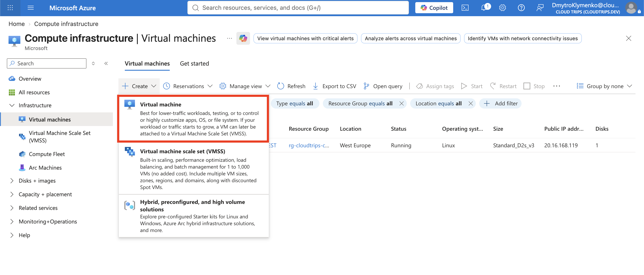Image resolution: width=644 pixels, height=275 pixels.
Task: Choose Virtual machine from Create menu
Action: click(193, 119)
